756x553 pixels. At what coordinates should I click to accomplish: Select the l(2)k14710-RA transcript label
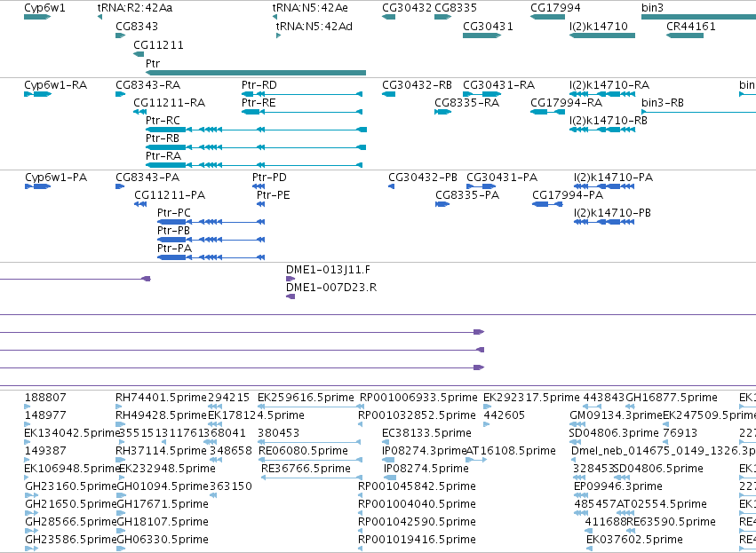[609, 85]
